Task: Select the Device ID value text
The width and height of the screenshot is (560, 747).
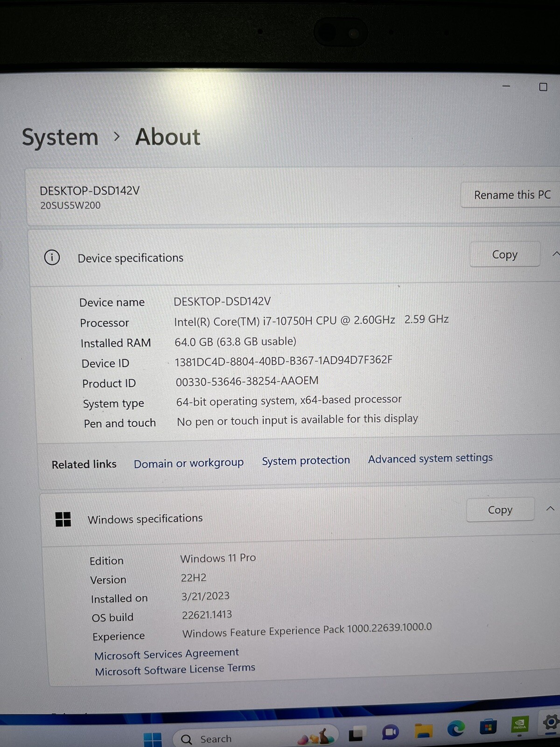Action: 283,360
